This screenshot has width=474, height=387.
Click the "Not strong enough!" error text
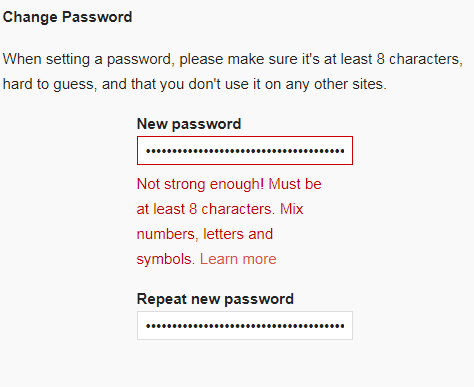click(x=200, y=184)
